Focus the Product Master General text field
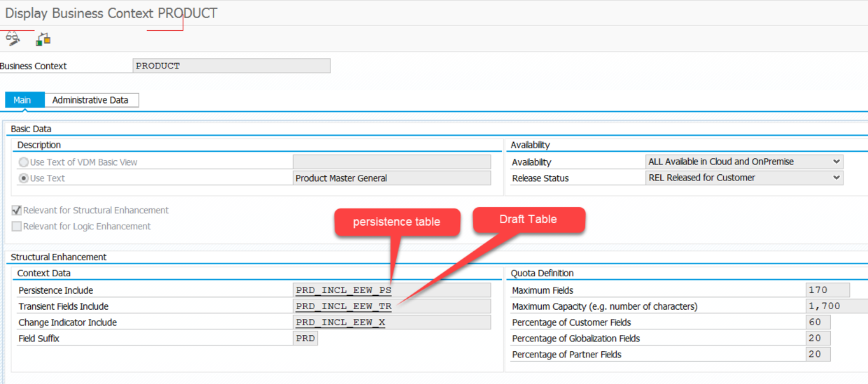This screenshot has width=868, height=384. 392,178
